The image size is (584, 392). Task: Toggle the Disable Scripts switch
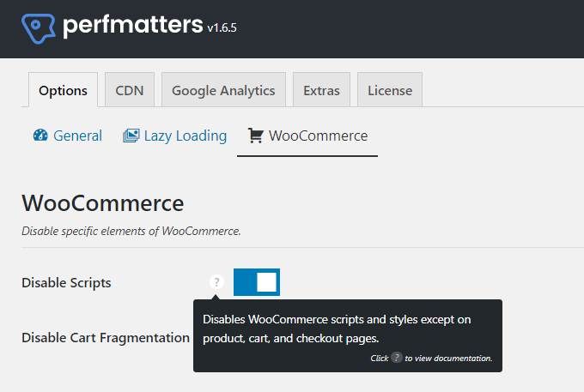click(x=257, y=282)
